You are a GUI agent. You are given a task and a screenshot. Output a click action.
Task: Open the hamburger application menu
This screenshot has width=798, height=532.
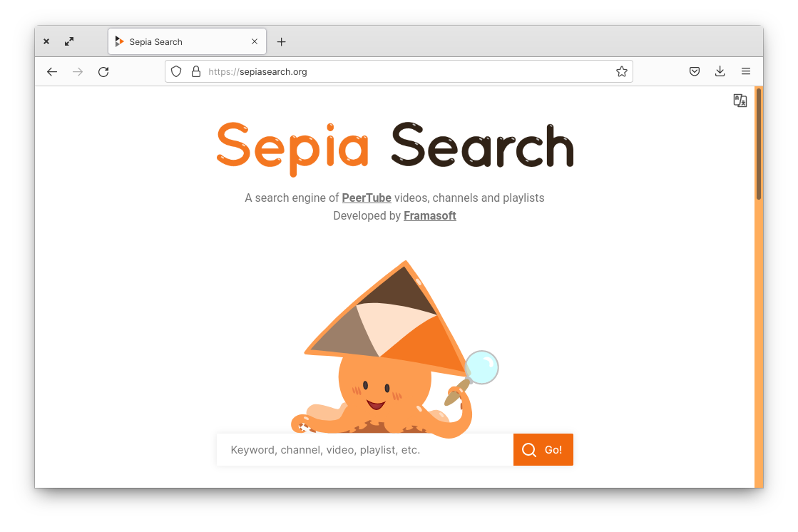[x=745, y=71]
